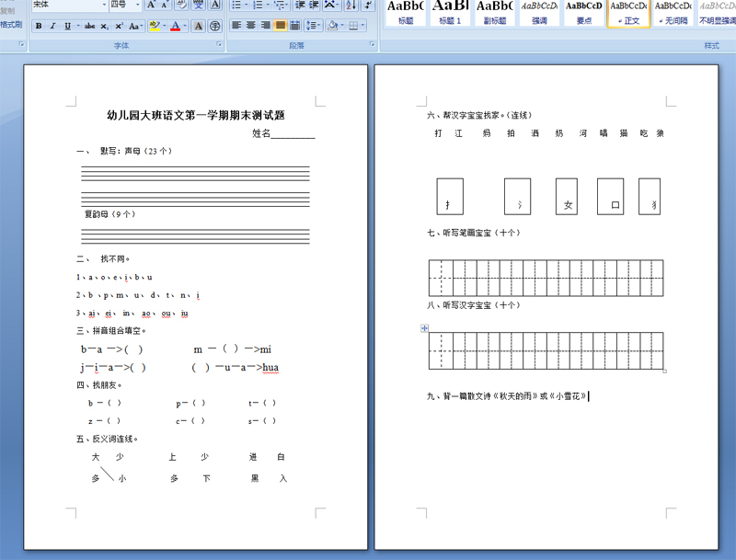Click the 格式刷 format painter button
The height and width of the screenshot is (560, 736).
click(x=11, y=25)
